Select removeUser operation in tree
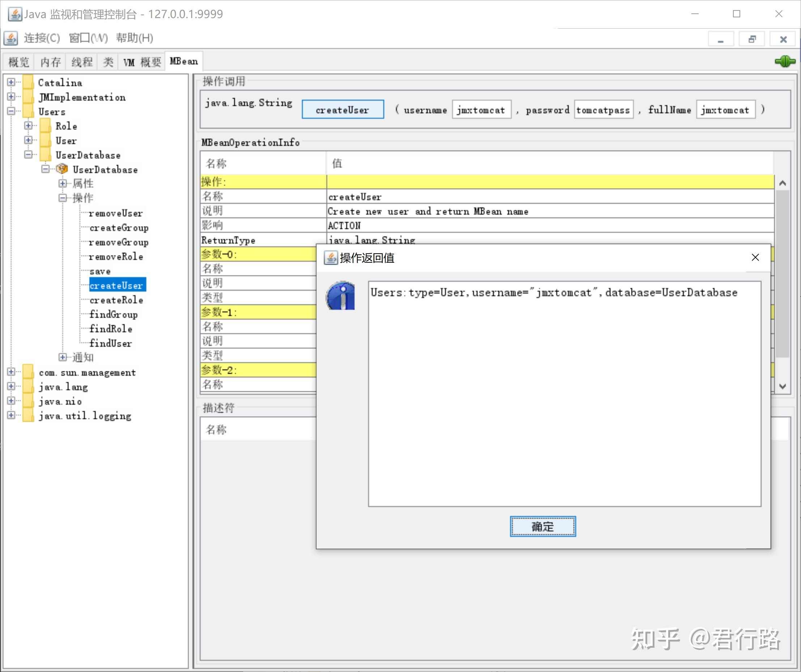This screenshot has width=801, height=672. 116,213
